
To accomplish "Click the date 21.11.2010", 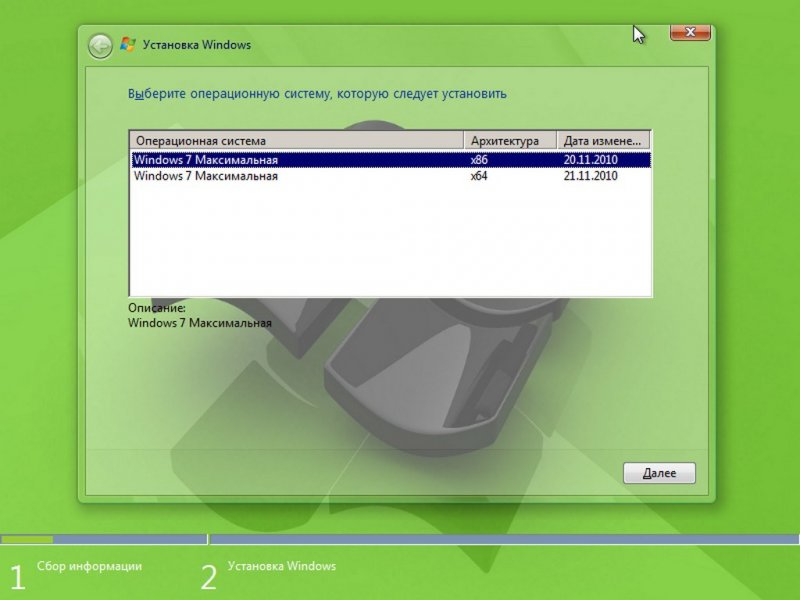I will coord(590,176).
